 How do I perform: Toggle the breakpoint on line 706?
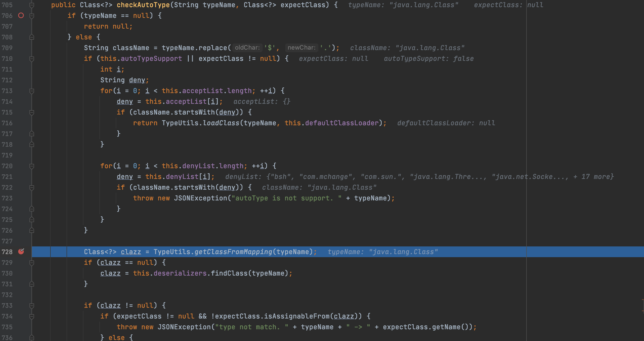coord(21,16)
